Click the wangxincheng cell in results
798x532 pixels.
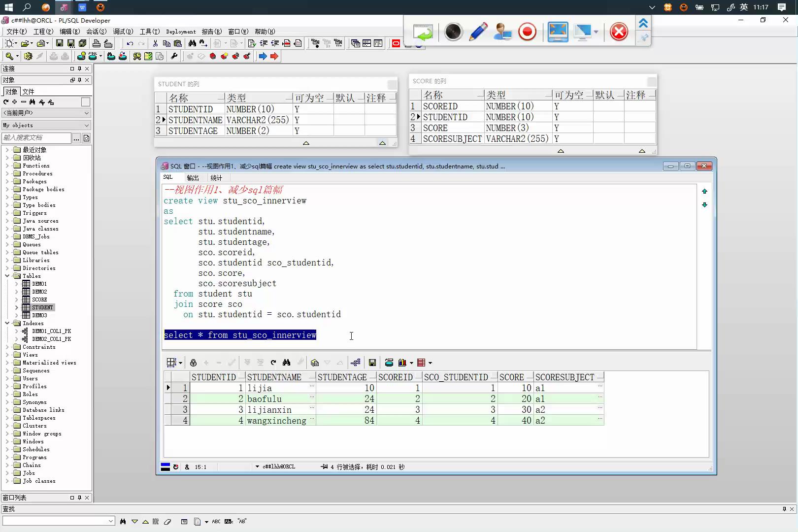point(280,421)
